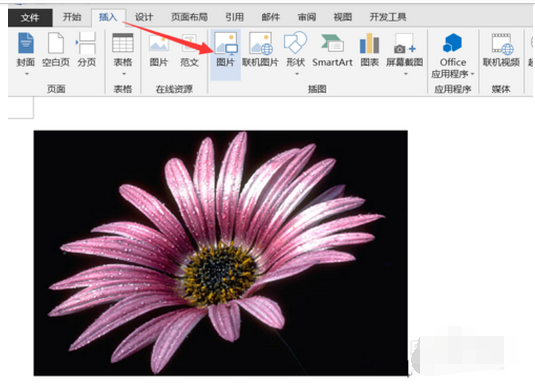Screen dimensions: 535x385
Task: Click the highlighted 图片 (Pictures) button
Action: point(226,55)
